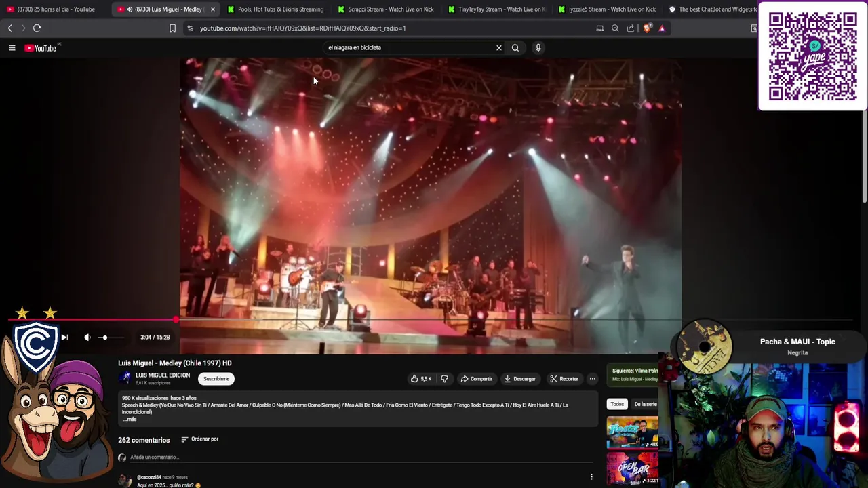Open the Fiesta mix thumbnail in sidebar
868x488 pixels.
click(632, 433)
